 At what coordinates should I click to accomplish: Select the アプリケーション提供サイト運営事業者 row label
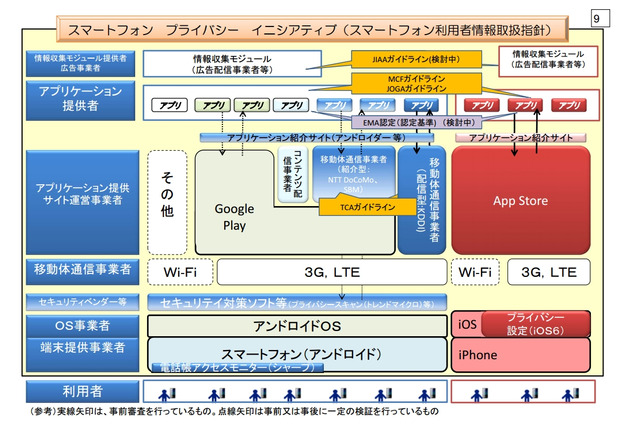coord(82,202)
